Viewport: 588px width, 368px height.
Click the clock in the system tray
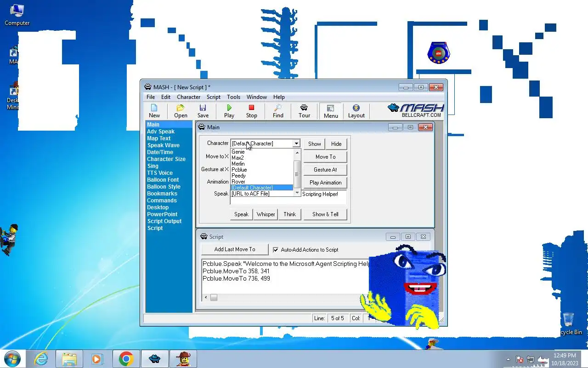tap(565, 359)
